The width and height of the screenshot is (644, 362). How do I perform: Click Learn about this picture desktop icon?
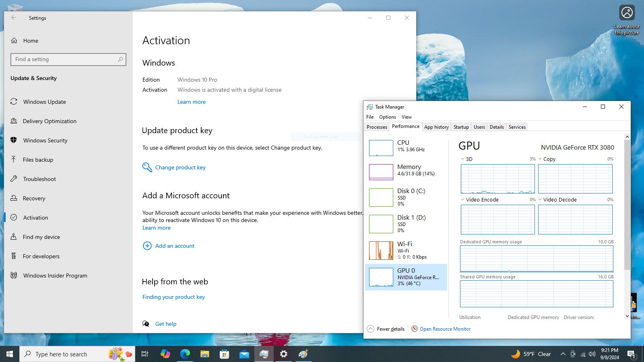tap(627, 20)
